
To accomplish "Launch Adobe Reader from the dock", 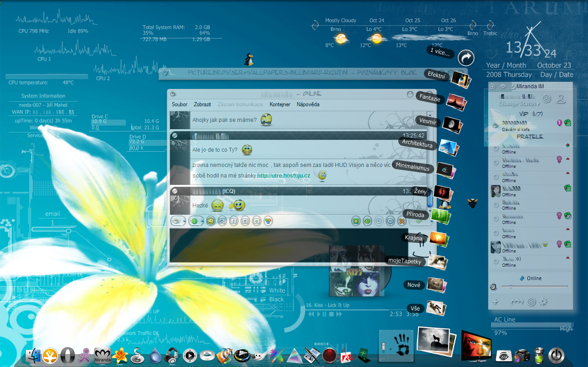I will coord(346,356).
